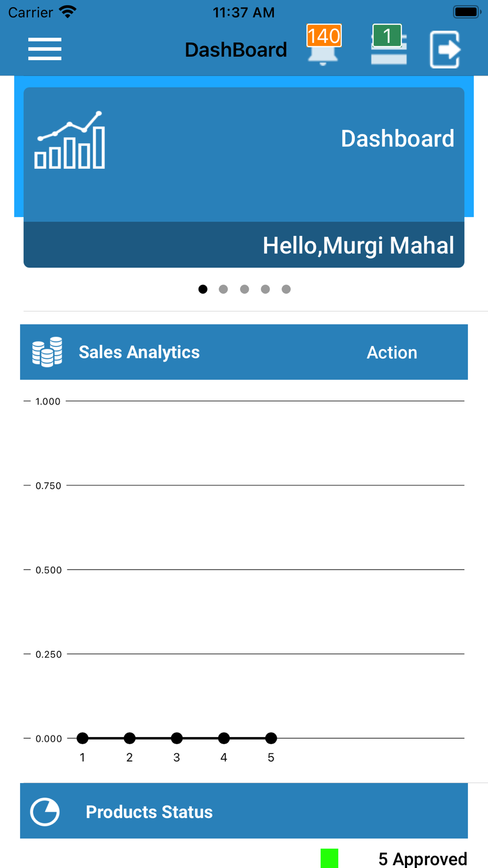
Task: Select the fifth carousel page dot
Action: click(286, 289)
